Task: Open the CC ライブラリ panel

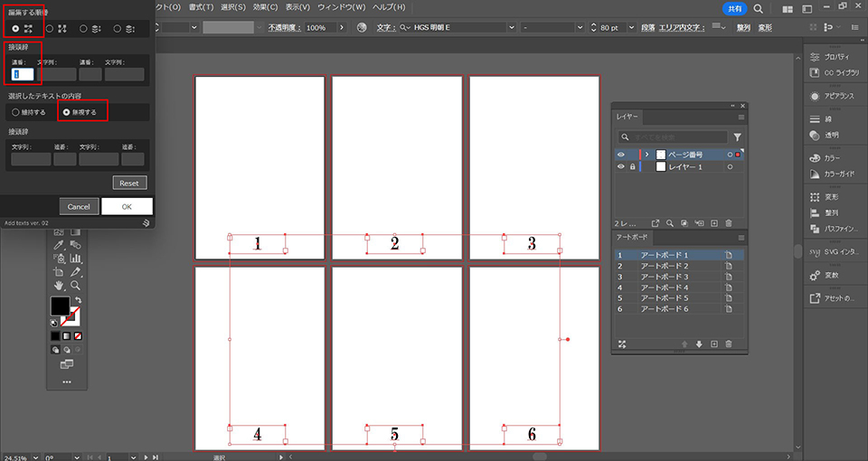Action: (815, 72)
